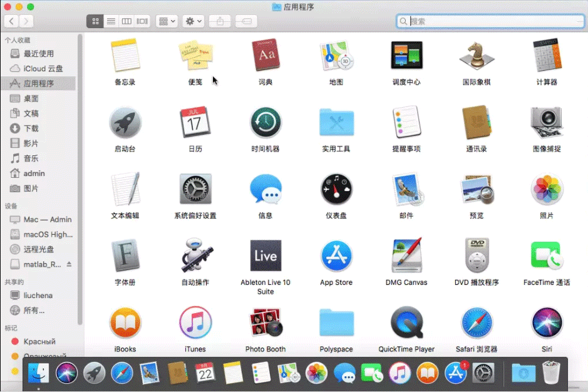The height and width of the screenshot is (392, 588).
Task: Open the arrange-by dropdown in toolbar
Action: click(167, 21)
